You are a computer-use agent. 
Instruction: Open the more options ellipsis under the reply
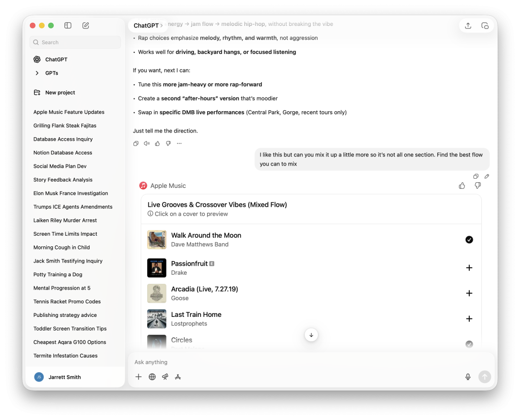coord(179,143)
